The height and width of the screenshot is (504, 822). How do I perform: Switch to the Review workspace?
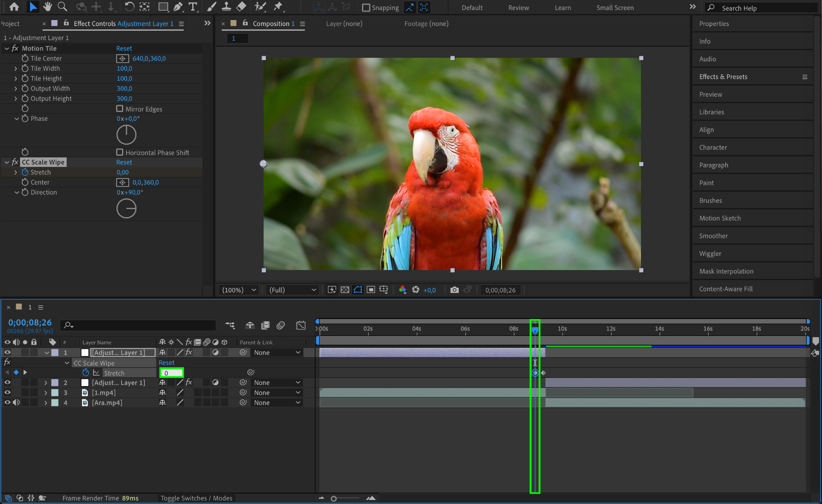click(x=519, y=8)
